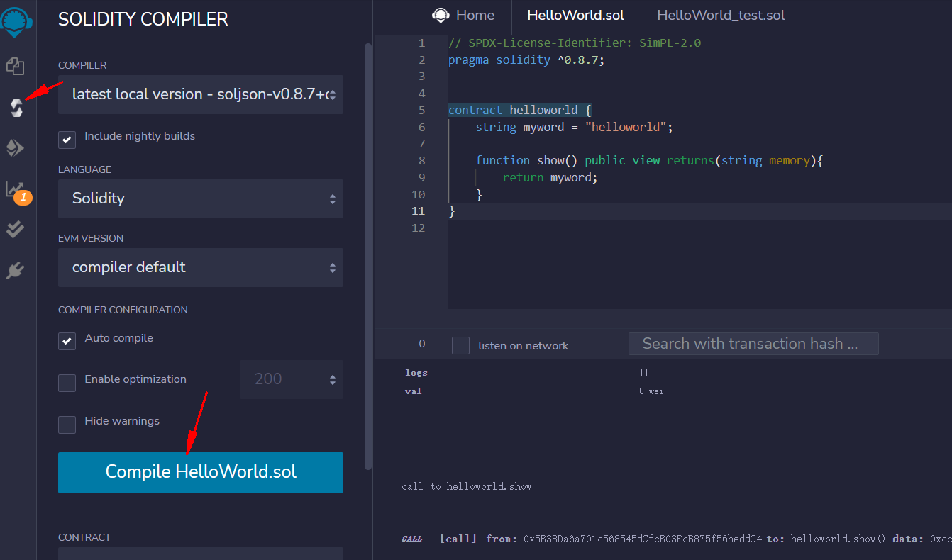Open the LANGUAGE dropdown
Screen dimensions: 952x560
point(200,198)
